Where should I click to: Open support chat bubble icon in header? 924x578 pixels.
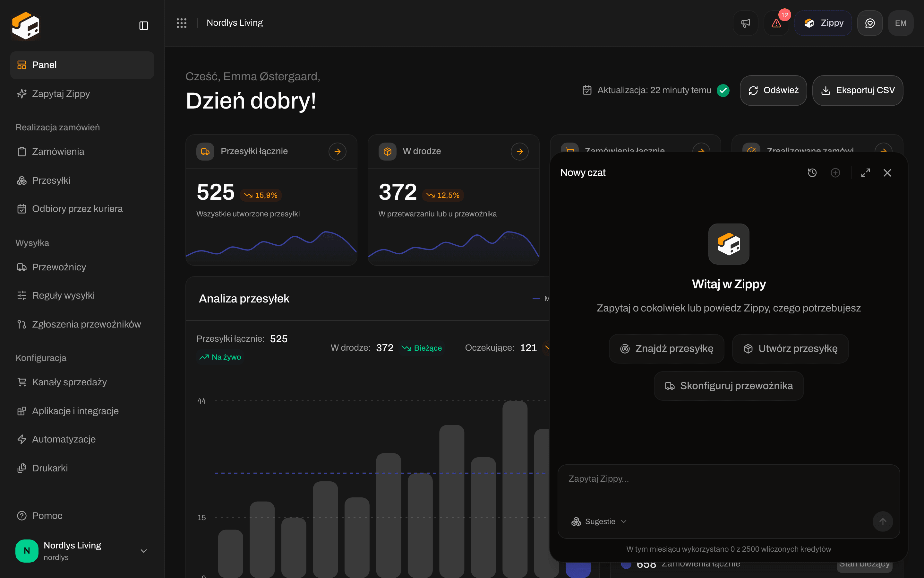coord(870,23)
